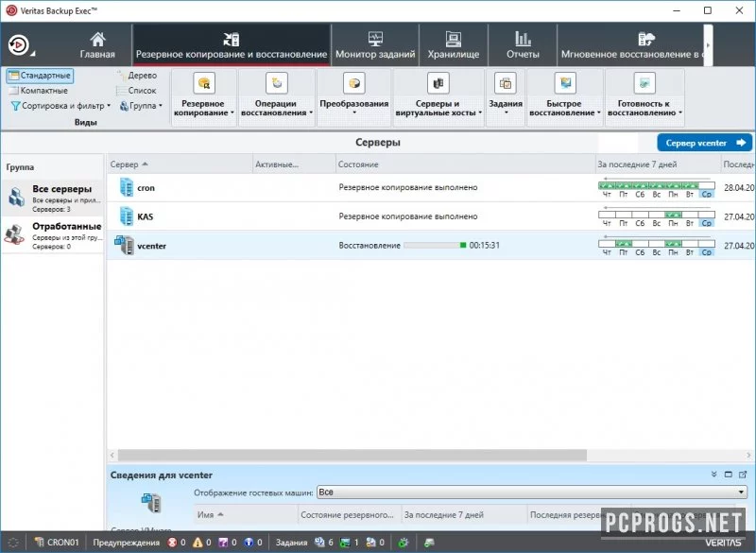Switch to Компактные view
Image resolution: width=756 pixels, height=553 pixels.
pyautogui.click(x=38, y=91)
